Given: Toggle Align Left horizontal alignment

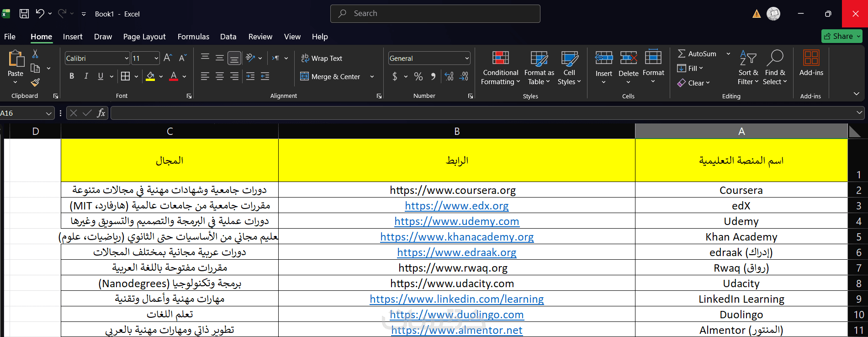Looking at the screenshot, I should [205, 76].
